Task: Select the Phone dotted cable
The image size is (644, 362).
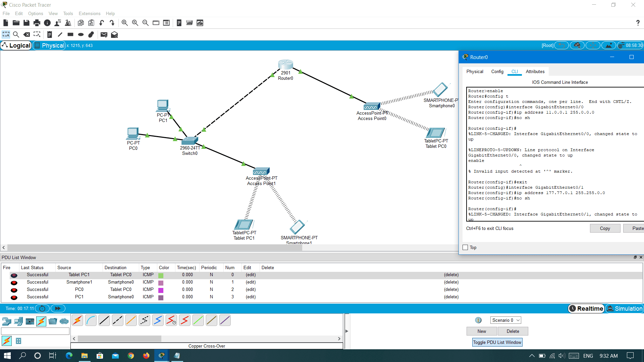Action: [x=145, y=320]
